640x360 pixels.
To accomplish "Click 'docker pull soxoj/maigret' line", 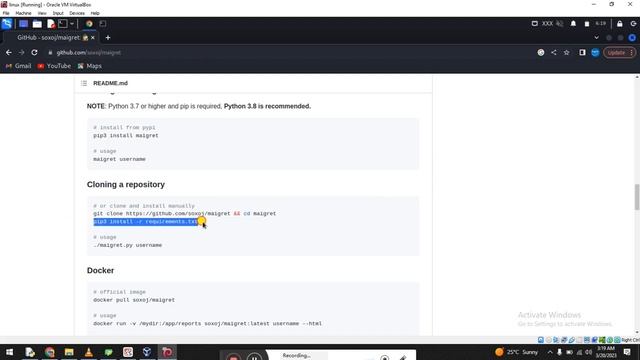I will (134, 300).
